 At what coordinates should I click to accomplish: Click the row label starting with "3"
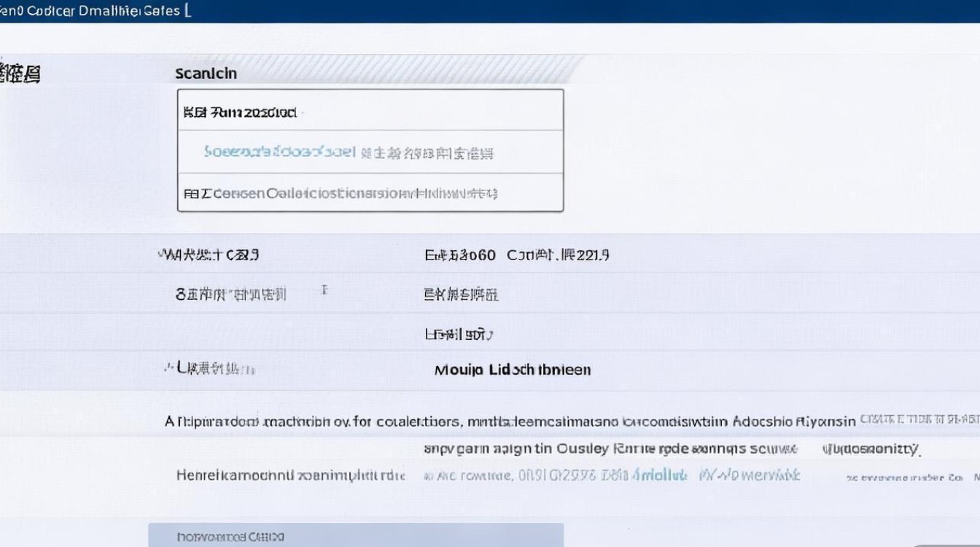230,295
